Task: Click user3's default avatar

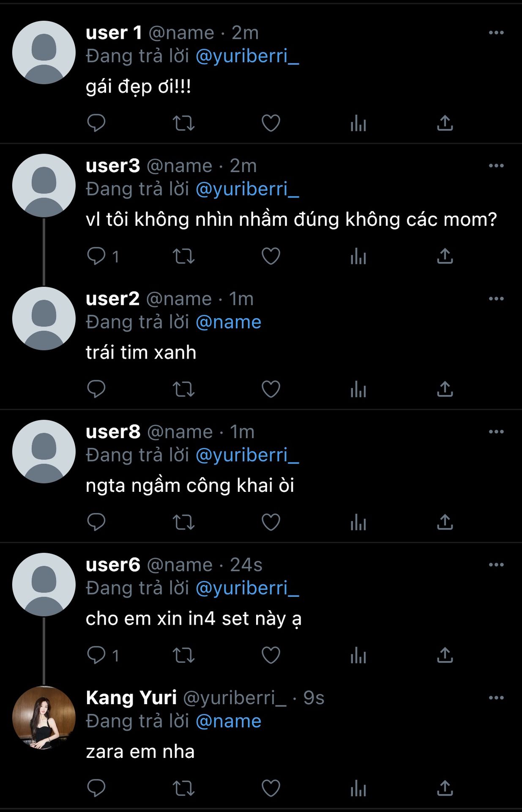Action: [44, 186]
